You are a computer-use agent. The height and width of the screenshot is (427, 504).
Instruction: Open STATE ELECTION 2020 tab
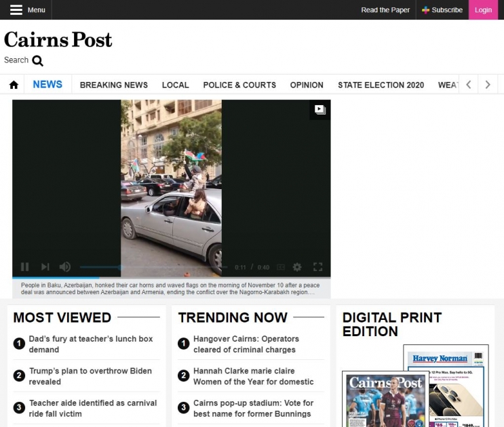[381, 85]
